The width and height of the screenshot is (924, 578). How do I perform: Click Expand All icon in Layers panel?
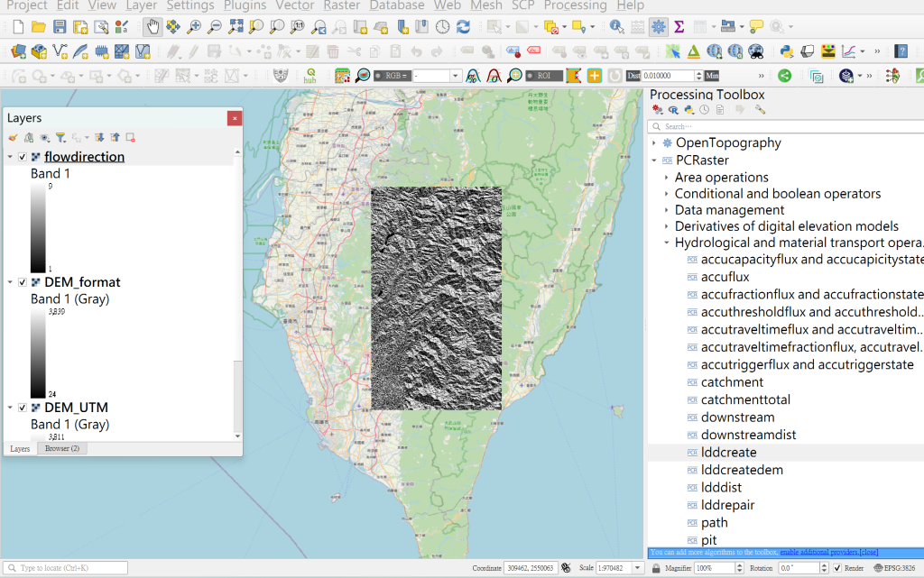click(99, 138)
